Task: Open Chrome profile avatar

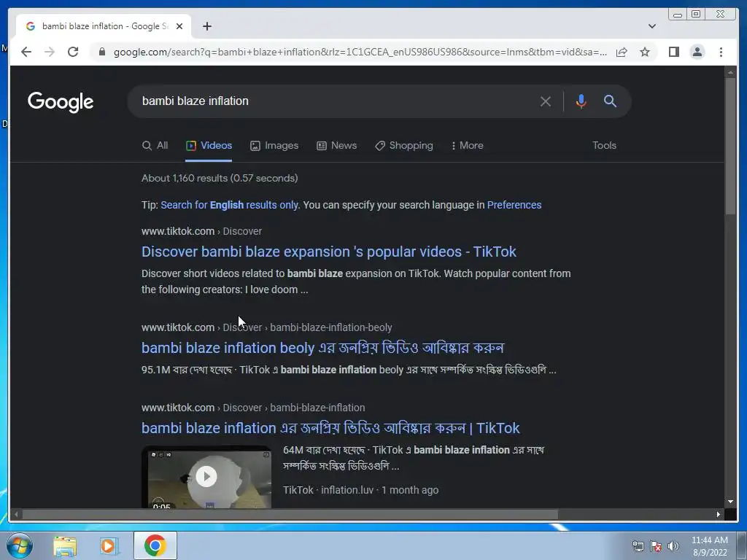Action: click(697, 52)
